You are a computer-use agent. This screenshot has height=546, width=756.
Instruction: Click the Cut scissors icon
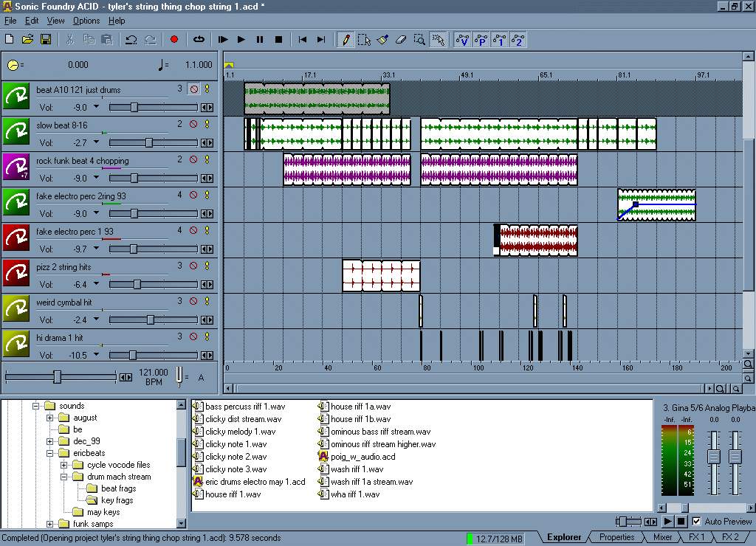pyautogui.click(x=70, y=40)
